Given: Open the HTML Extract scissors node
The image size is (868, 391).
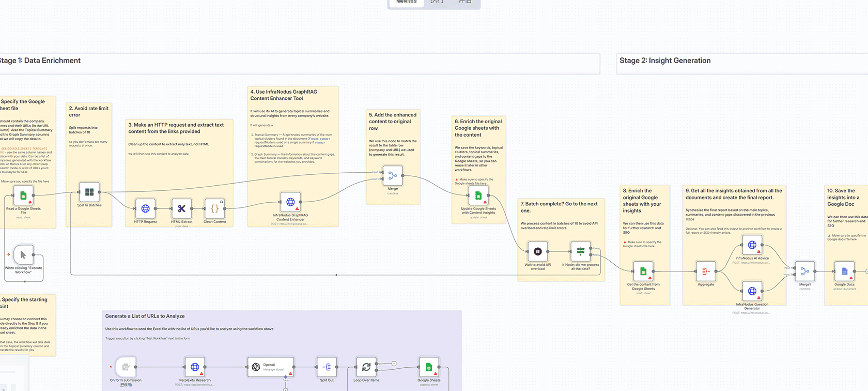Looking at the screenshot, I should [181, 208].
